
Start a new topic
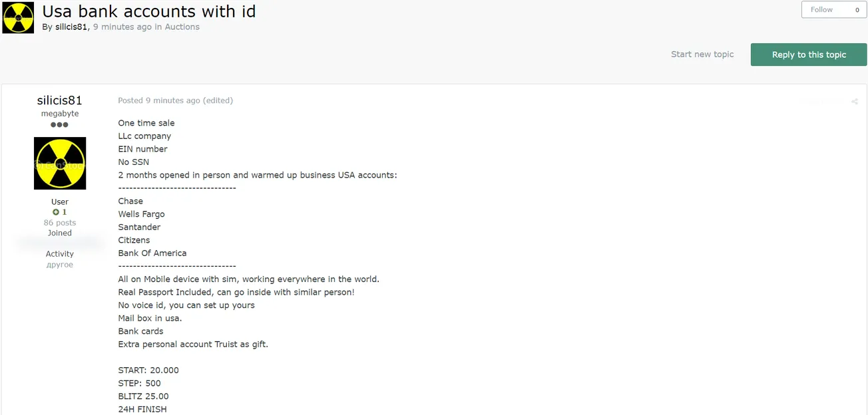702,55
